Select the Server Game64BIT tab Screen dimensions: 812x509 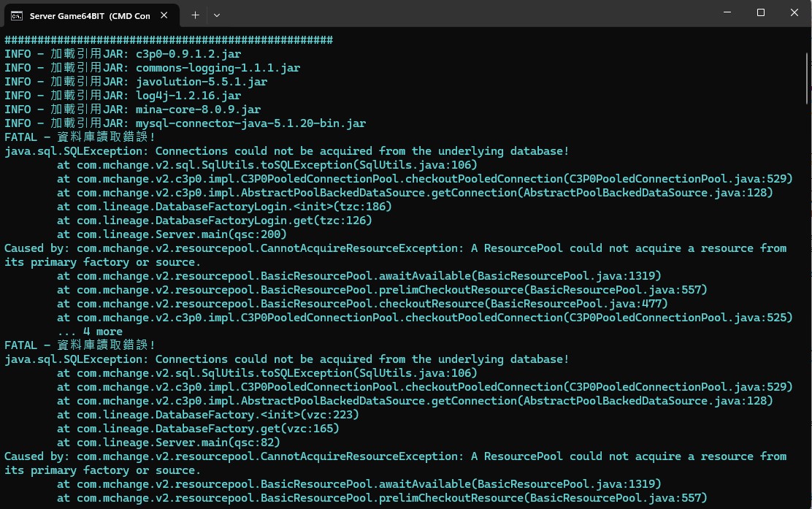tap(92, 15)
